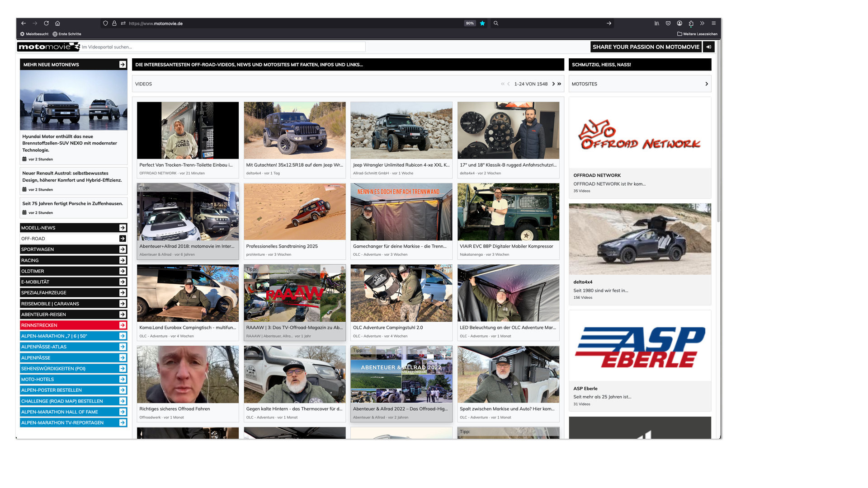Open REISEMOBILE | CARAVANS category
Screen dimensions: 868x488
[73, 304]
